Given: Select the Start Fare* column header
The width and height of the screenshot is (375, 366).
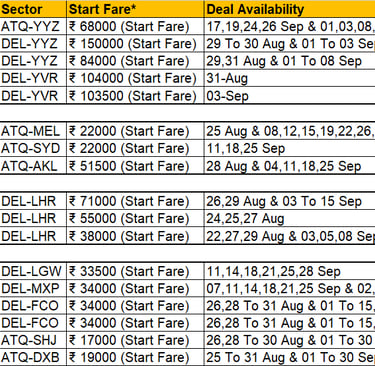Looking at the screenshot, I should 135,9.
